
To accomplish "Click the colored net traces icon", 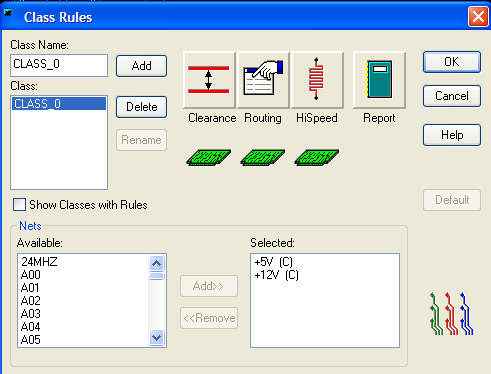I will point(452,314).
